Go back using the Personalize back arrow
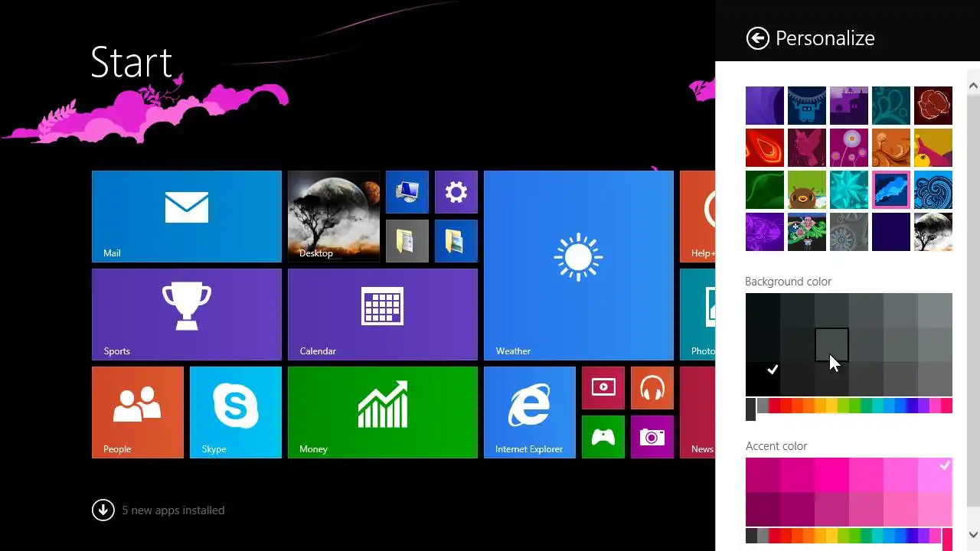This screenshot has width=980, height=551. (757, 38)
